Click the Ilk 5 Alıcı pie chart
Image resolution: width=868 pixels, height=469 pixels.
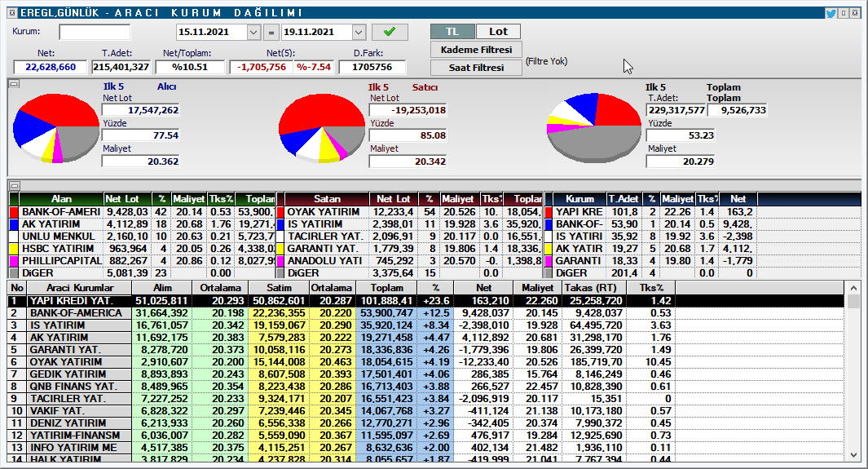tap(56, 128)
